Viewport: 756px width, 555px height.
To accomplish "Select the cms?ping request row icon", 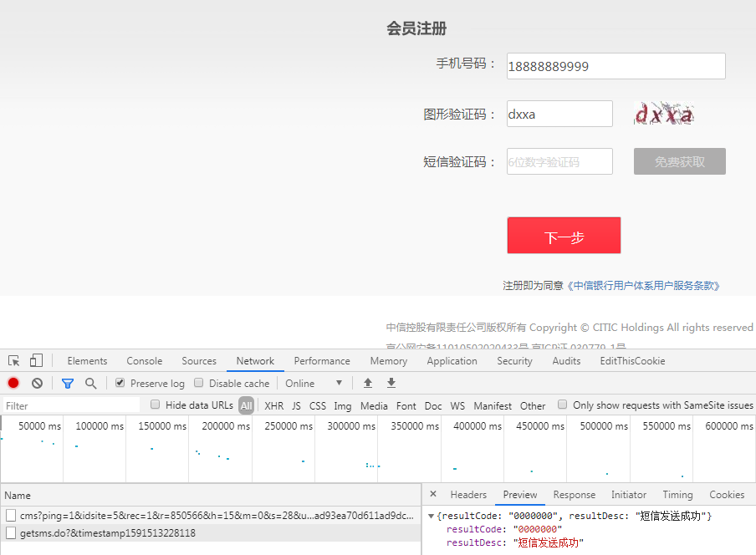I will [11, 516].
